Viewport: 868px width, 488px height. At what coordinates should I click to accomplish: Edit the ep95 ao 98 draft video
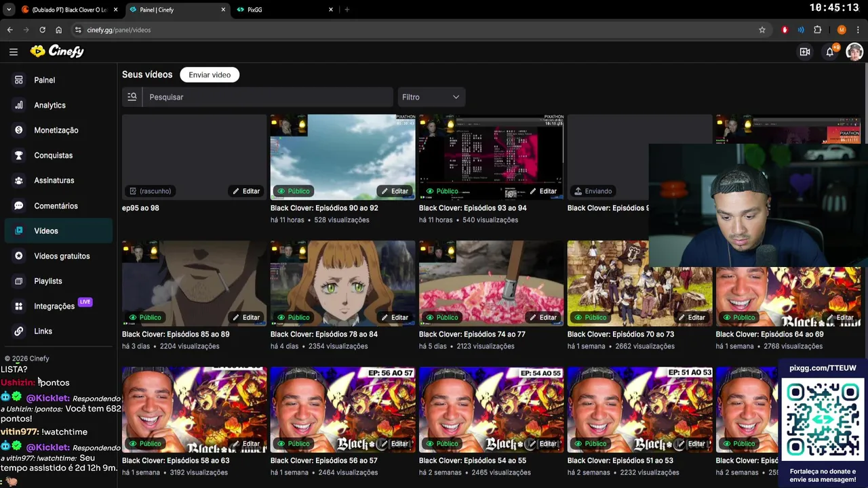click(x=246, y=191)
